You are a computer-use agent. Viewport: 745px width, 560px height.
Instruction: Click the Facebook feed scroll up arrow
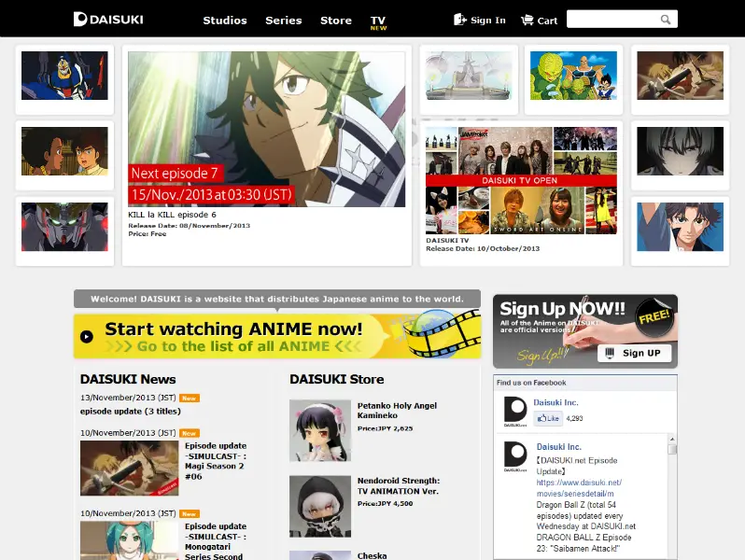[x=672, y=439]
